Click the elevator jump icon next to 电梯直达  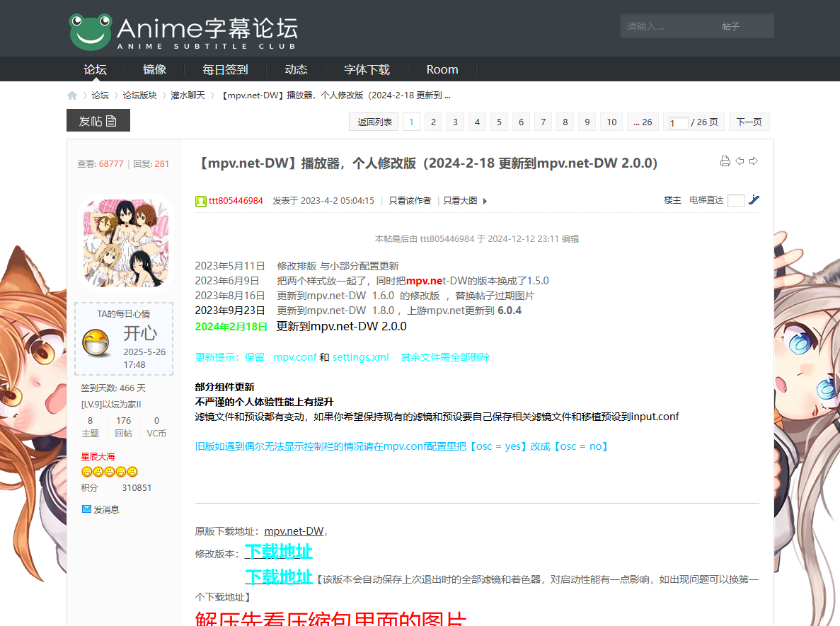[754, 199]
